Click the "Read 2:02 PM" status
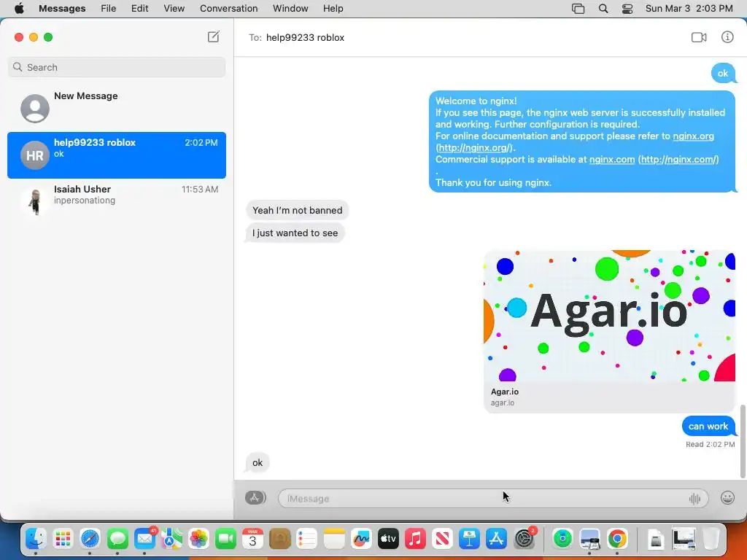The width and height of the screenshot is (747, 560). (x=711, y=444)
